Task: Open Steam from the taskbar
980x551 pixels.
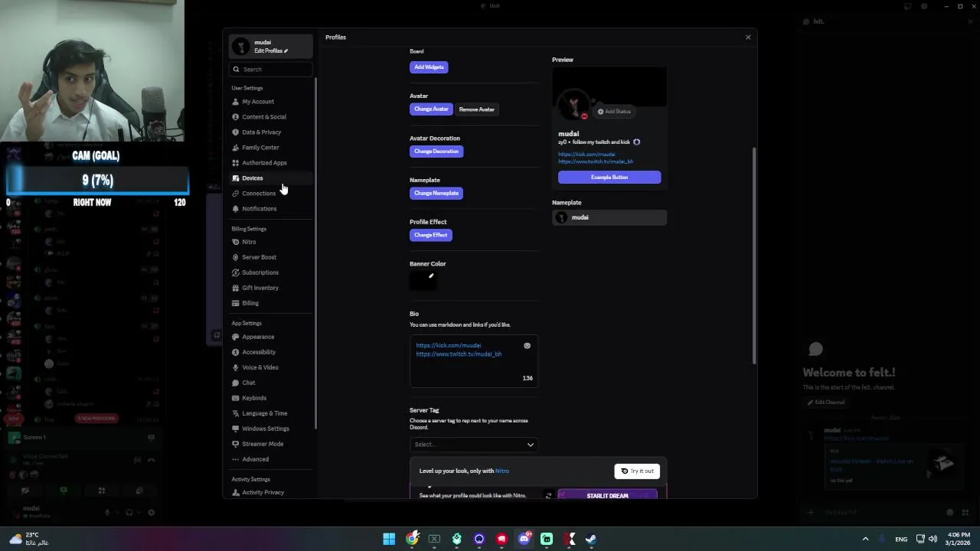Action: [x=591, y=540]
